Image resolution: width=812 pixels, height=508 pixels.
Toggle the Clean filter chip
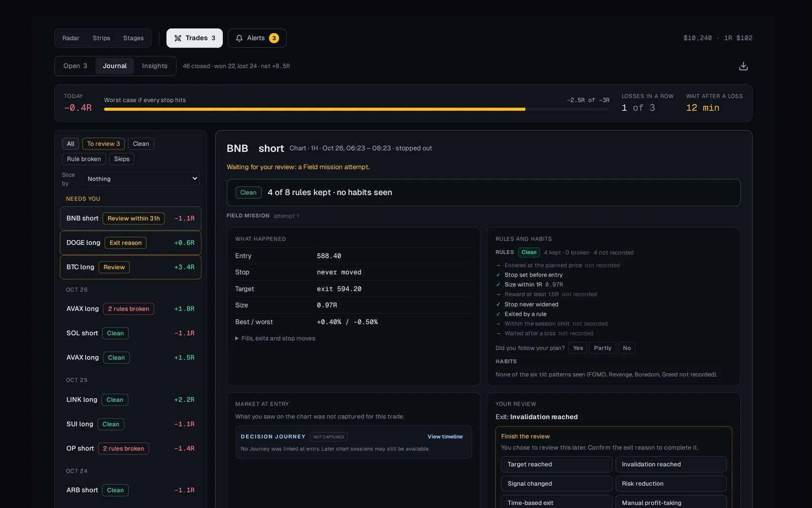[x=141, y=144]
